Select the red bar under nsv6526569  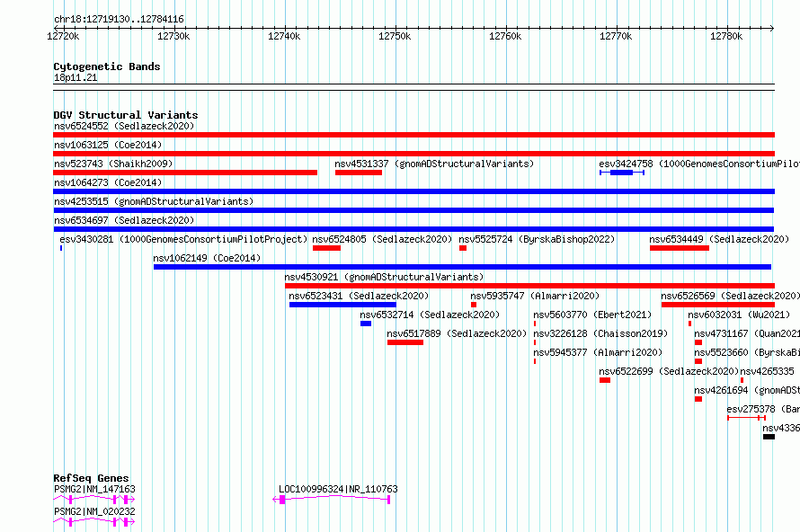pyautogui.click(x=718, y=305)
